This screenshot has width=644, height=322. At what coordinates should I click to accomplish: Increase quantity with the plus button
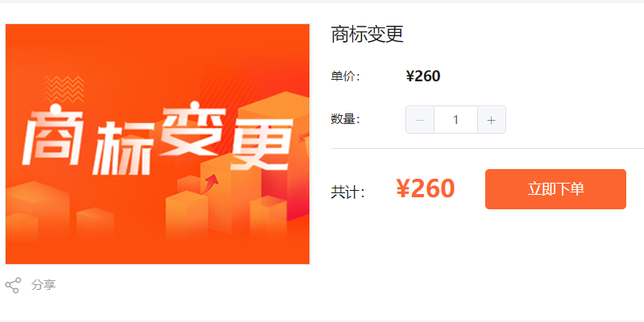(491, 120)
